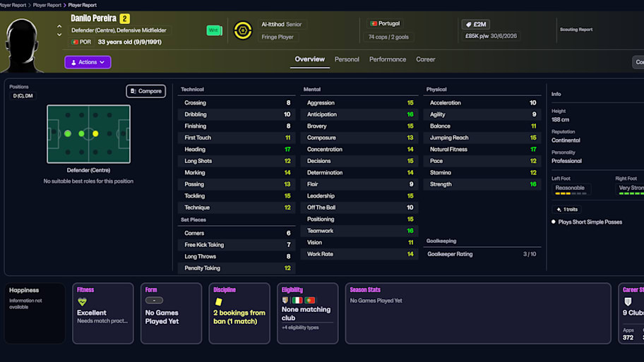644x362 pixels.
Task: Click the Italian flag in Eligibility
Action: (297, 301)
